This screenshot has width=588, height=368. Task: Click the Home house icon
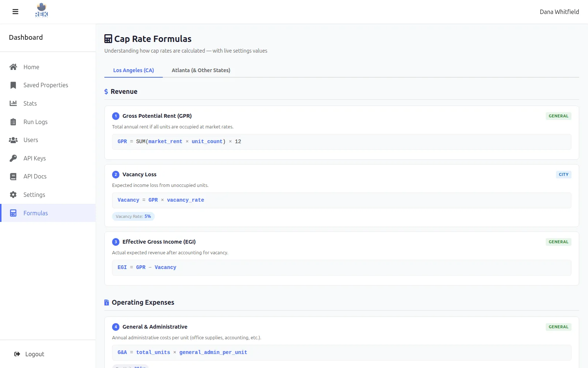(13, 67)
